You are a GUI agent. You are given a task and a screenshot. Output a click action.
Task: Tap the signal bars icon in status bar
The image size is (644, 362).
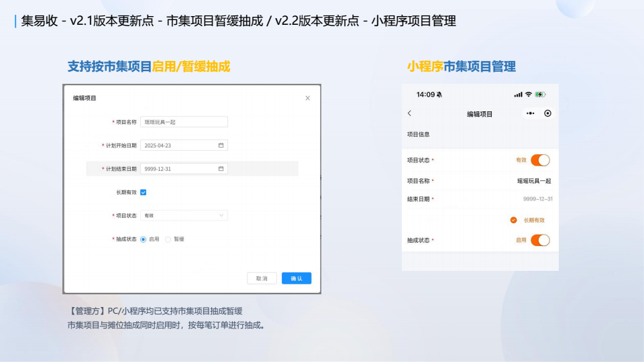click(519, 95)
